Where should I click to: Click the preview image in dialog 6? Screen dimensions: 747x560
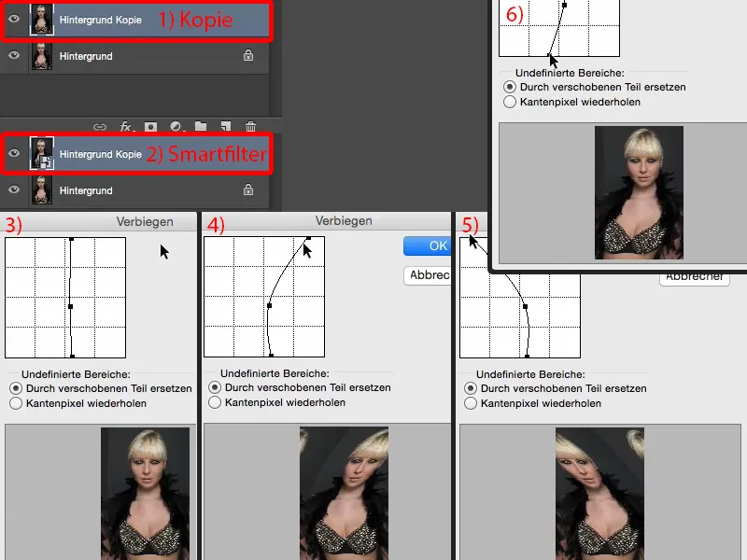(639, 193)
